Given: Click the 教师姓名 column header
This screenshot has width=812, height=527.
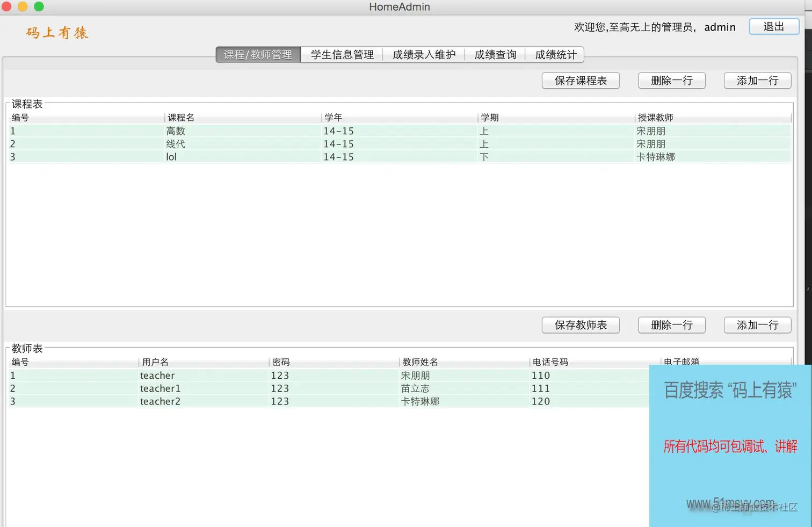Looking at the screenshot, I should pyautogui.click(x=465, y=362).
